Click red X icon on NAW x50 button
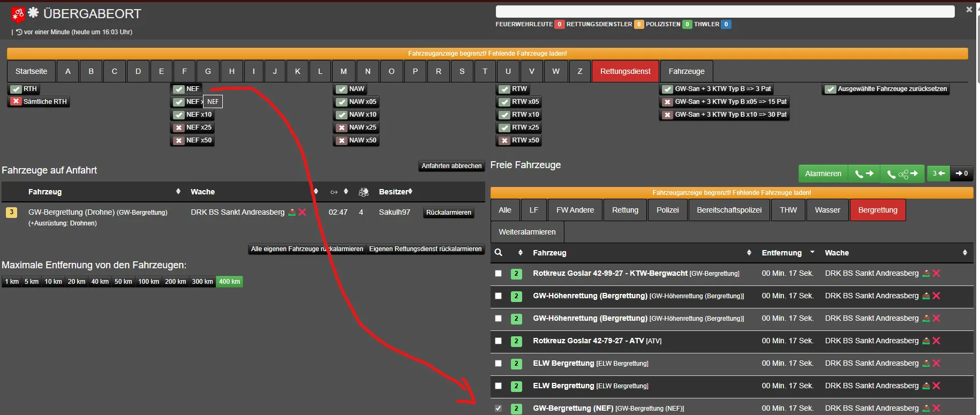The width and height of the screenshot is (980, 415). coord(342,140)
